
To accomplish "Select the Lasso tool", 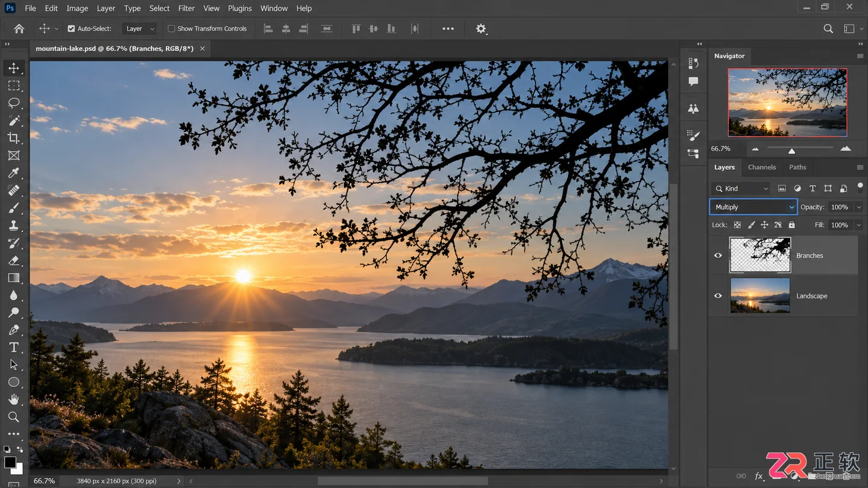I will (x=14, y=103).
